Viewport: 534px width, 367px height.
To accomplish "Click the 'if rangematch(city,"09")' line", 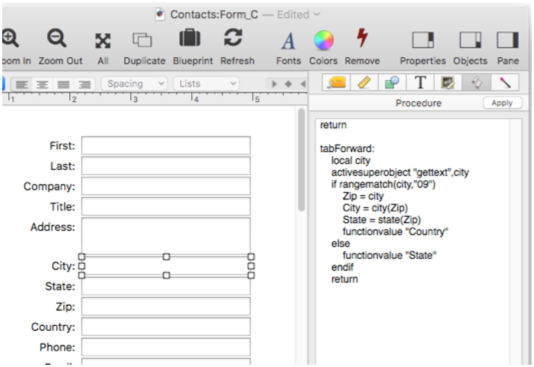I will [x=383, y=185].
